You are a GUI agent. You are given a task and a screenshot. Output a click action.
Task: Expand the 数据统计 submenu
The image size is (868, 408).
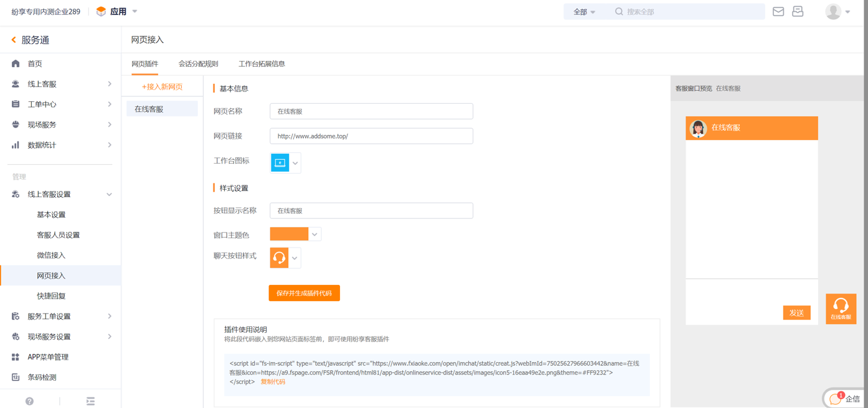pos(110,145)
